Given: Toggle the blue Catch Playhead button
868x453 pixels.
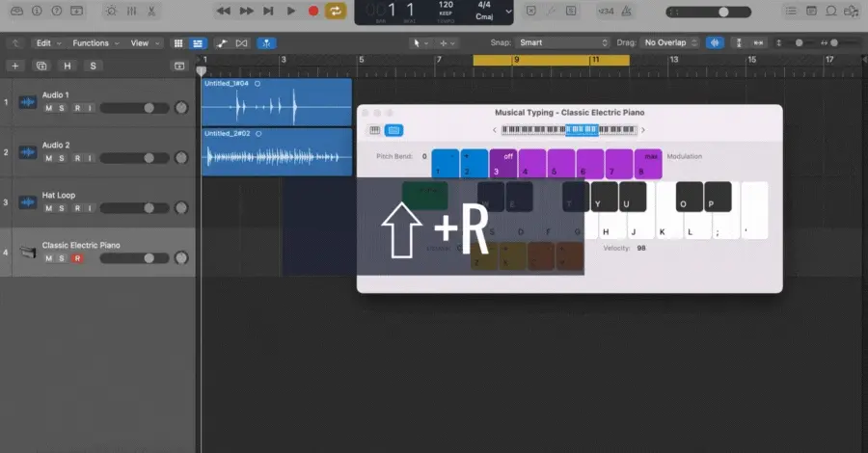Looking at the screenshot, I should click(x=266, y=43).
